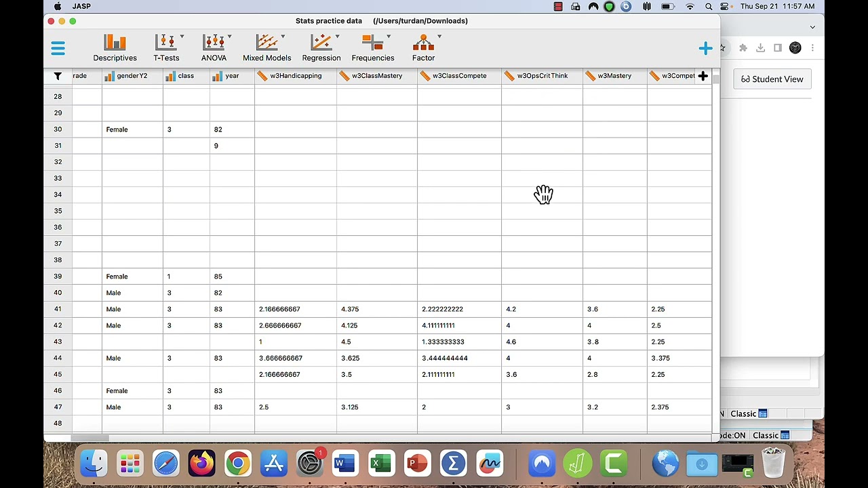The image size is (868, 488).
Task: Click value 4.375 in w3ClassMastery column
Action: coord(350,309)
